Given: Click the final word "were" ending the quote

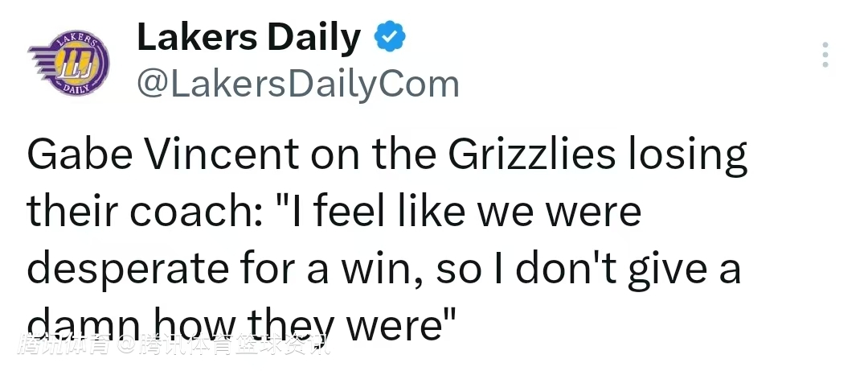Looking at the screenshot, I should [x=394, y=324].
